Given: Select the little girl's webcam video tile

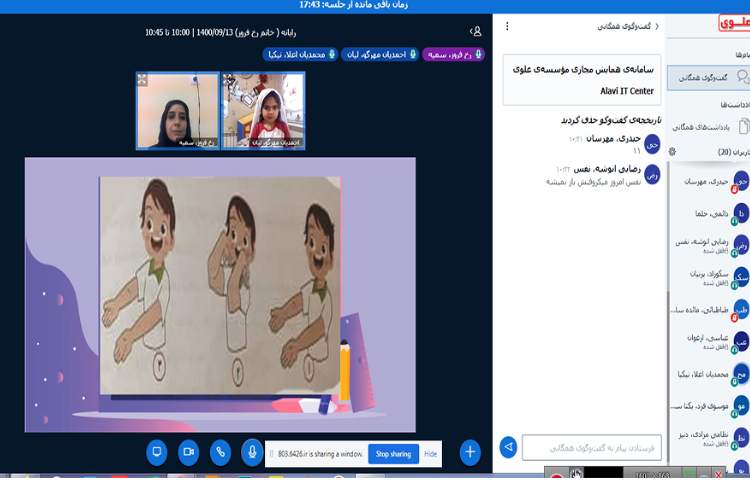Looking at the screenshot, I should (x=263, y=110).
